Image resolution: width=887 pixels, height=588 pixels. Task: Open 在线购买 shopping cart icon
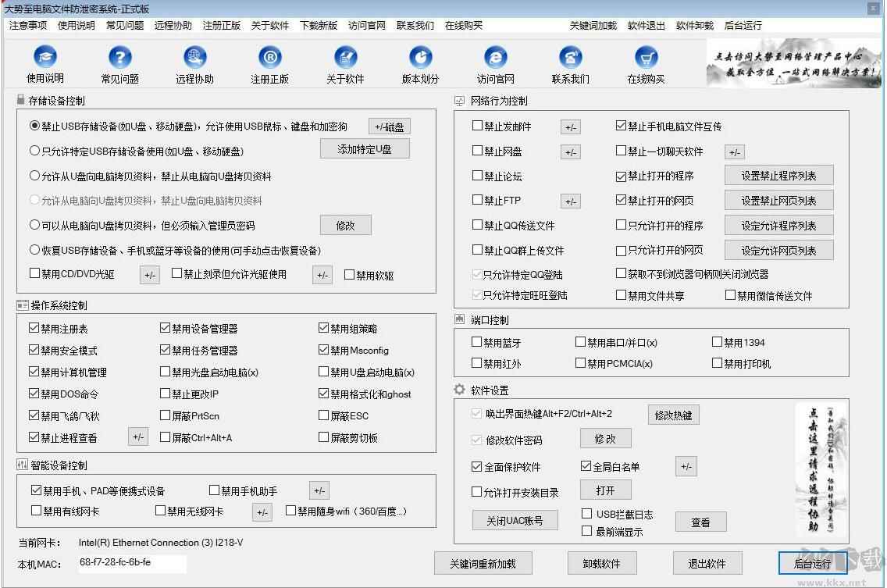(645, 64)
